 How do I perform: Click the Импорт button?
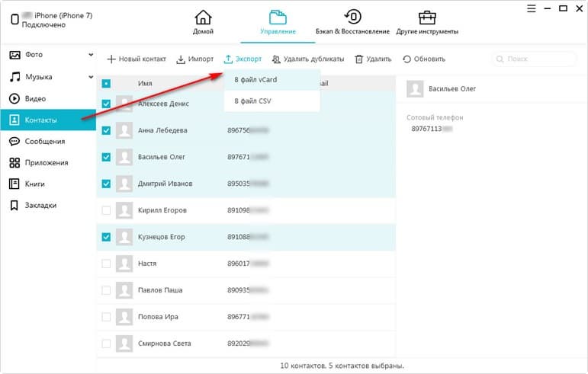click(x=195, y=59)
